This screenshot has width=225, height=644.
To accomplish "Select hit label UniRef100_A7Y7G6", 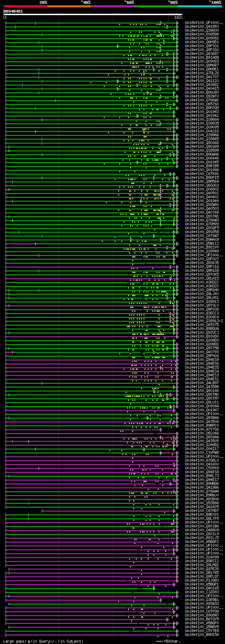I will (x=202, y=430).
